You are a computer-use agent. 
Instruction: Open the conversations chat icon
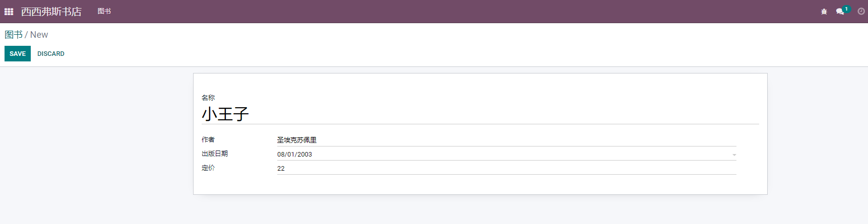pos(840,12)
